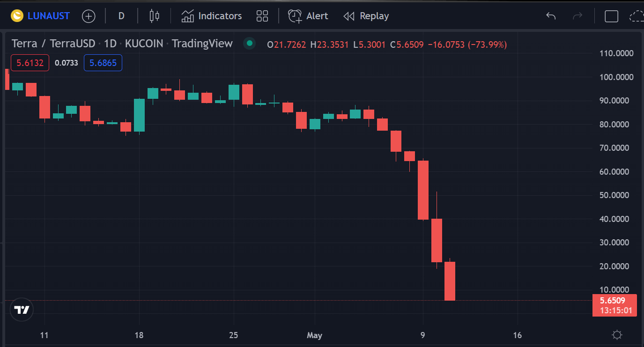The image size is (644, 347).
Task: Click the last red candle near 5.65
Action: click(450, 281)
